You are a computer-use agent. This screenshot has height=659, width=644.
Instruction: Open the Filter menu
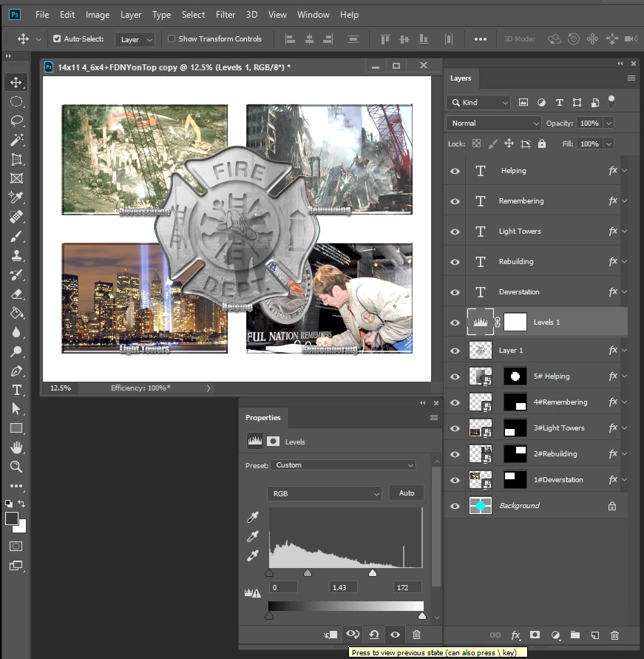[x=226, y=15]
